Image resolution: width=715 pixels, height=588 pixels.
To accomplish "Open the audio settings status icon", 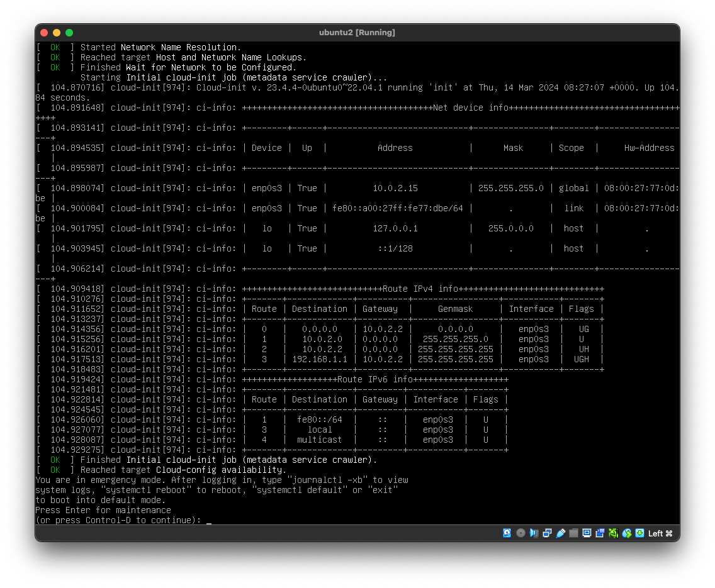I will [534, 533].
